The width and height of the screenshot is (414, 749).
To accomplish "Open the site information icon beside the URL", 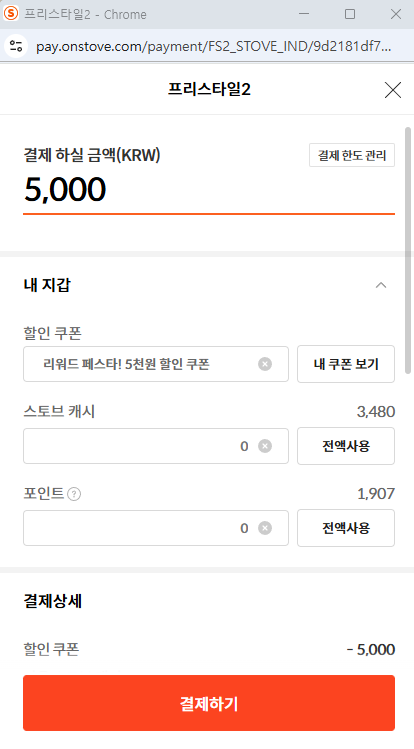I will [16, 46].
